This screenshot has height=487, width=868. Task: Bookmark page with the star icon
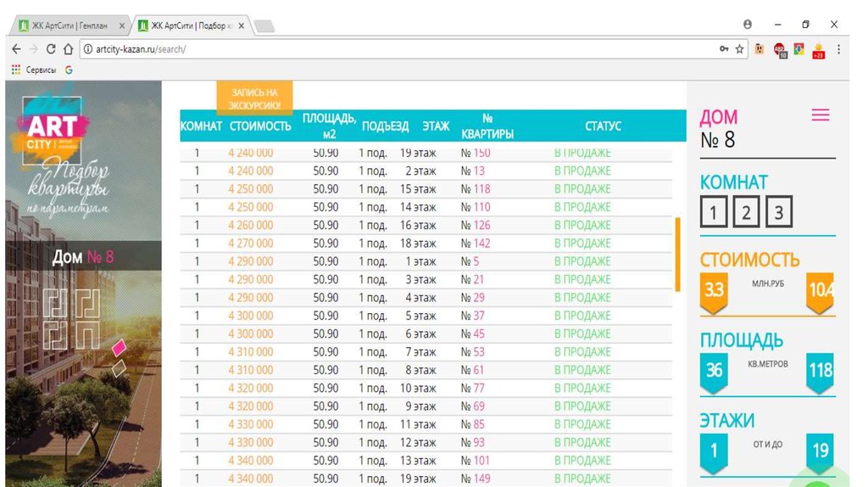tap(739, 49)
